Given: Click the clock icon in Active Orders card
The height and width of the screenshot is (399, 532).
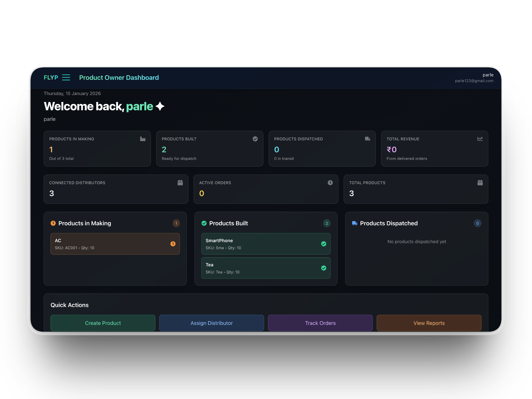Looking at the screenshot, I should pos(330,183).
